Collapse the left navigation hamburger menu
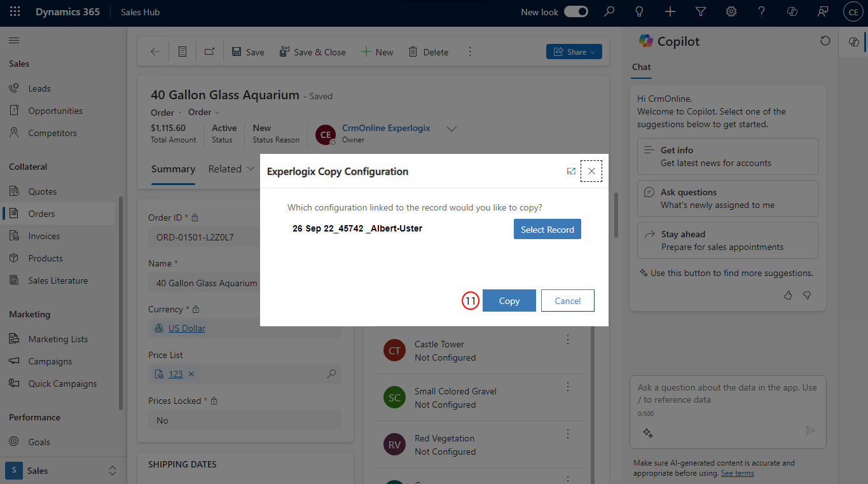 pyautogui.click(x=14, y=40)
